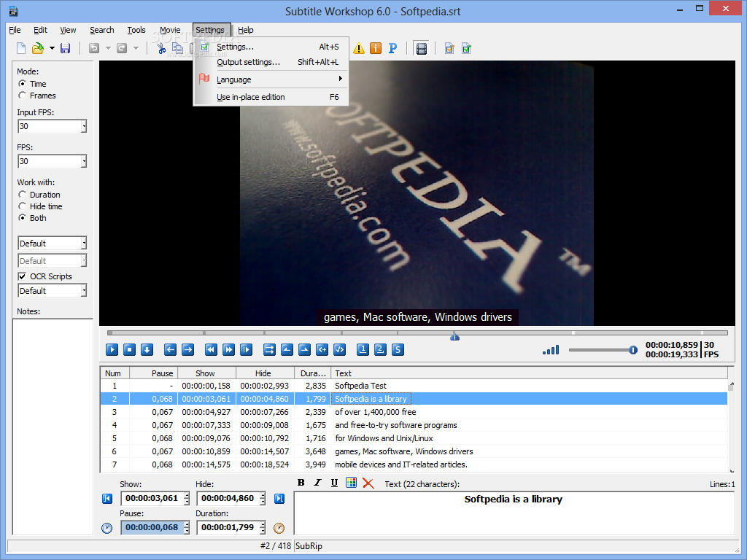The image size is (747, 560).
Task: Open the first Default dropdown
Action: coord(84,244)
